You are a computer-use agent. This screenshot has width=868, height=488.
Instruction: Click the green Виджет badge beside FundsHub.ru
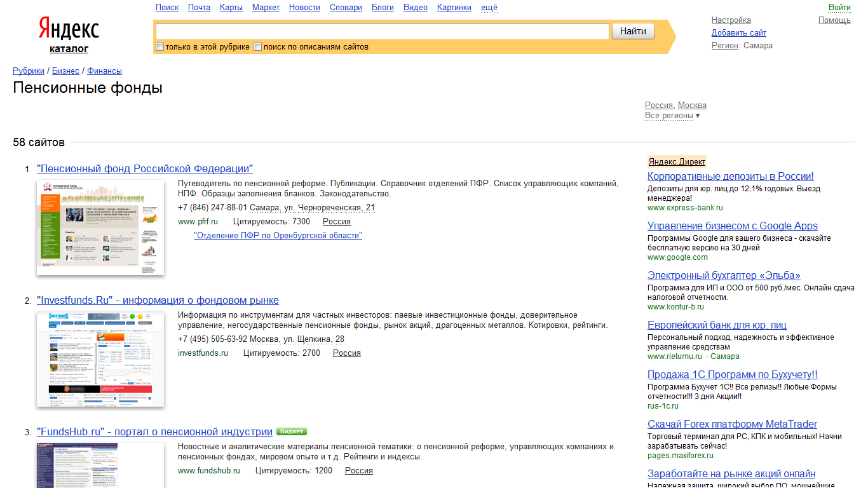292,432
